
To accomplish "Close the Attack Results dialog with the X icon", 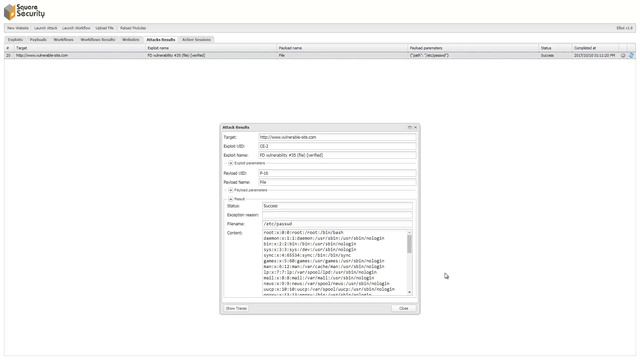I will [416, 127].
